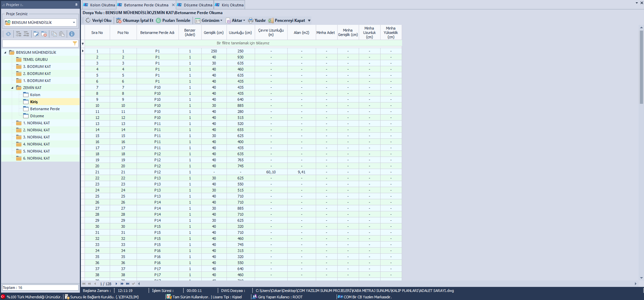Click scroll-down arrow on vertical scrollbar
Screen dimensions: 644x300
tap(642, 278)
